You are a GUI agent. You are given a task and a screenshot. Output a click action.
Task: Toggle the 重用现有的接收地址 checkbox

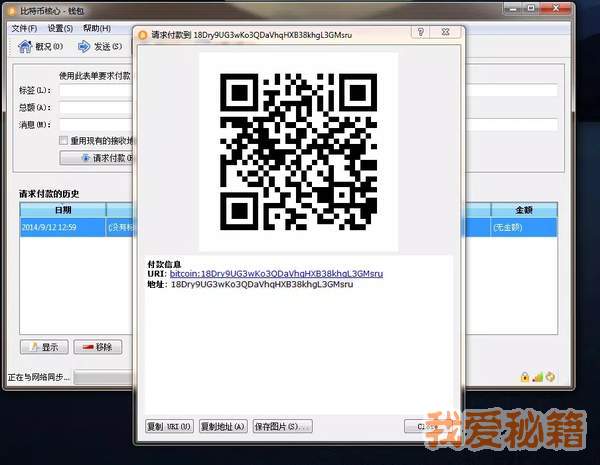64,140
